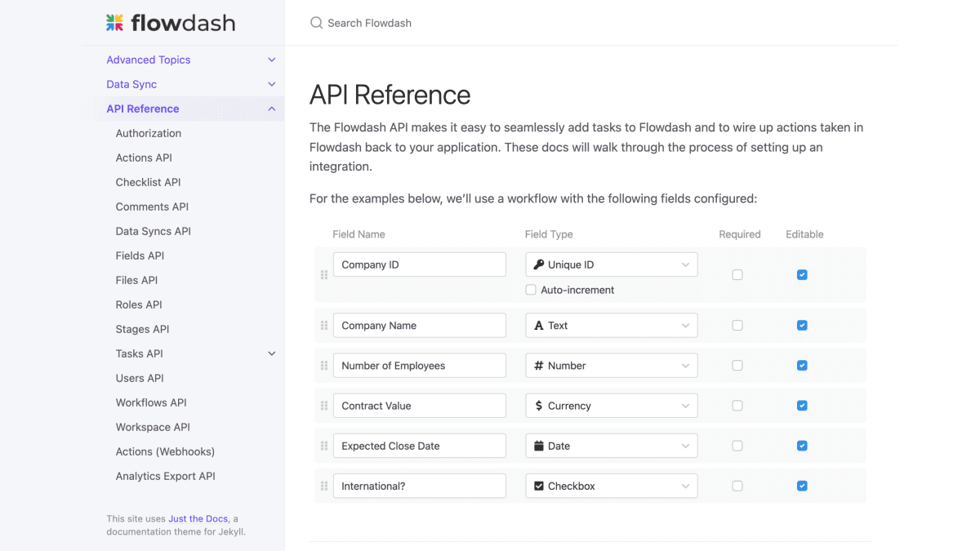The width and height of the screenshot is (980, 551).
Task: Select API Reference in sidebar
Action: (143, 109)
